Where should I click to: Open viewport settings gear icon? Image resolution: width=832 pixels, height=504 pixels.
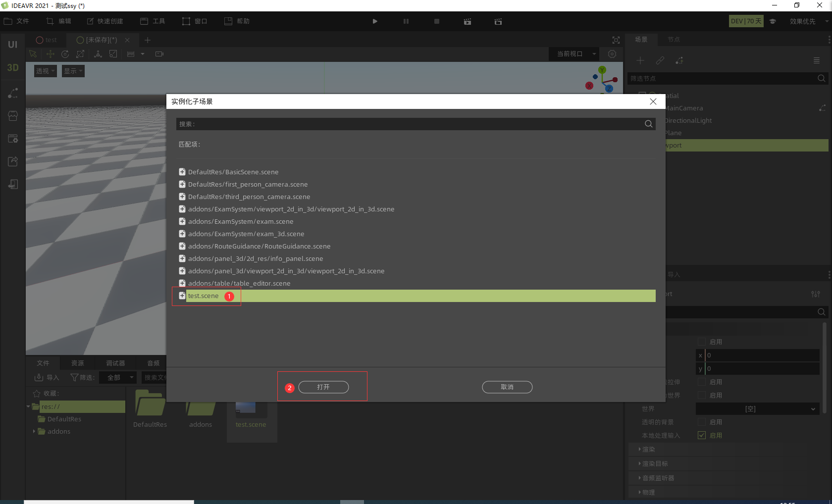click(x=612, y=54)
